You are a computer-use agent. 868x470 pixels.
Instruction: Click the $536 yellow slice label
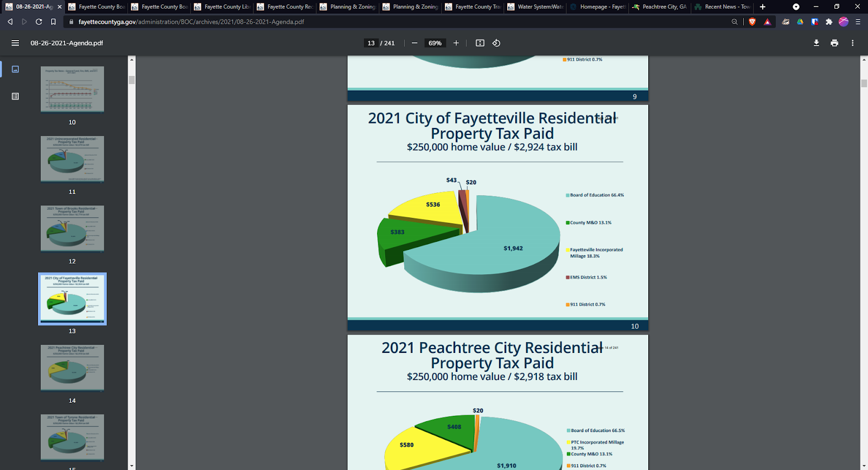[x=433, y=204]
